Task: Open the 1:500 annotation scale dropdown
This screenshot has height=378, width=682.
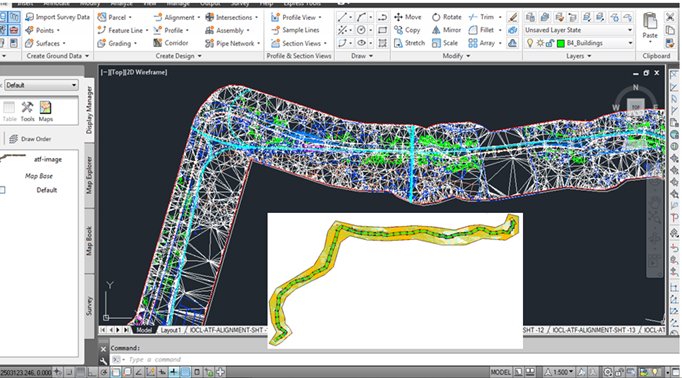Action: pos(563,372)
